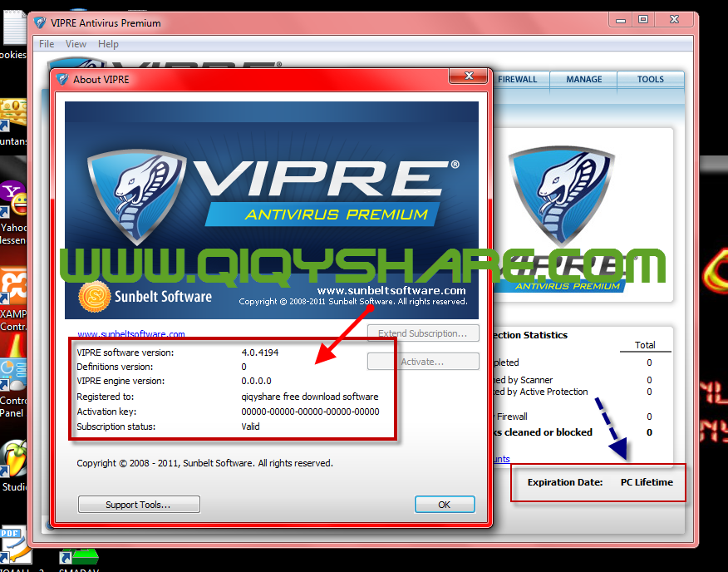Click the VIPRE engine version 0.0.0.0
This screenshot has width=728, height=572.
pyautogui.click(x=256, y=381)
